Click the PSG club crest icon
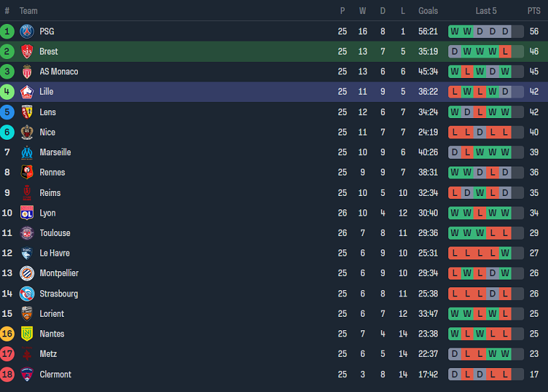Viewport: 548px width, 392px height. coord(27,31)
